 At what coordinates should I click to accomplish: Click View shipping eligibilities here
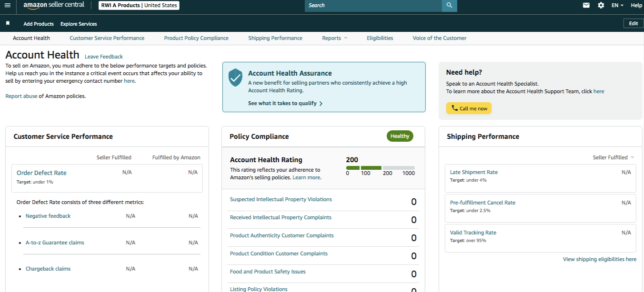click(x=600, y=259)
